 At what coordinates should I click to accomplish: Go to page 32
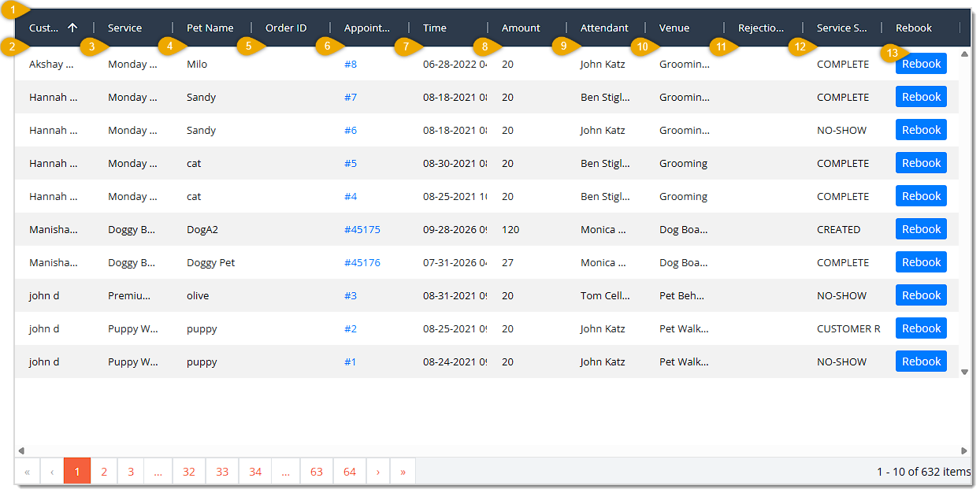189,472
